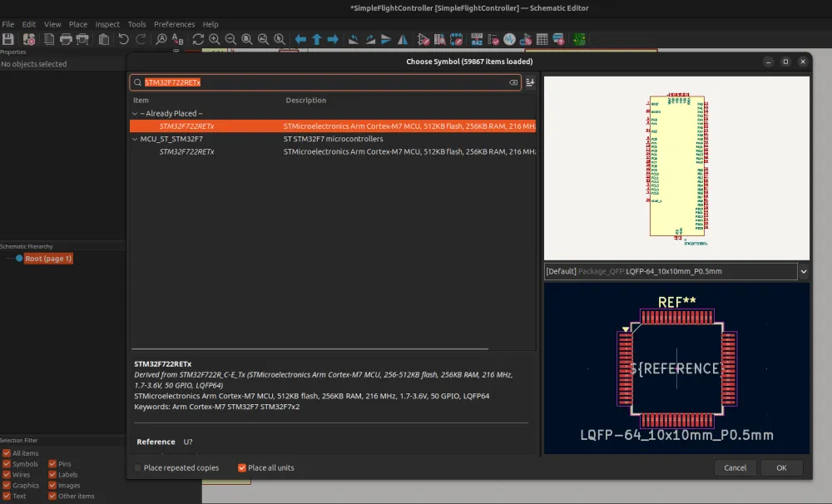The height and width of the screenshot is (504, 832).
Task: Uncheck the Place all units option
Action: coord(242,468)
